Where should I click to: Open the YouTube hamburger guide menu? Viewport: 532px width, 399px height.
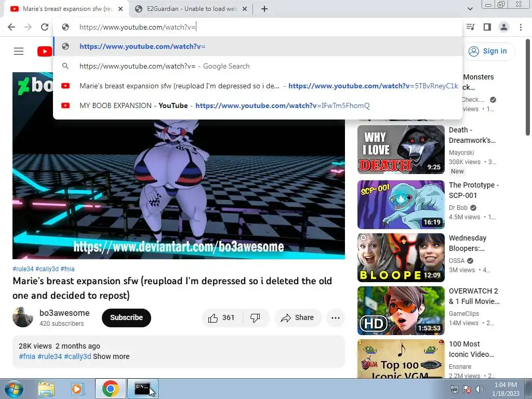[19, 51]
